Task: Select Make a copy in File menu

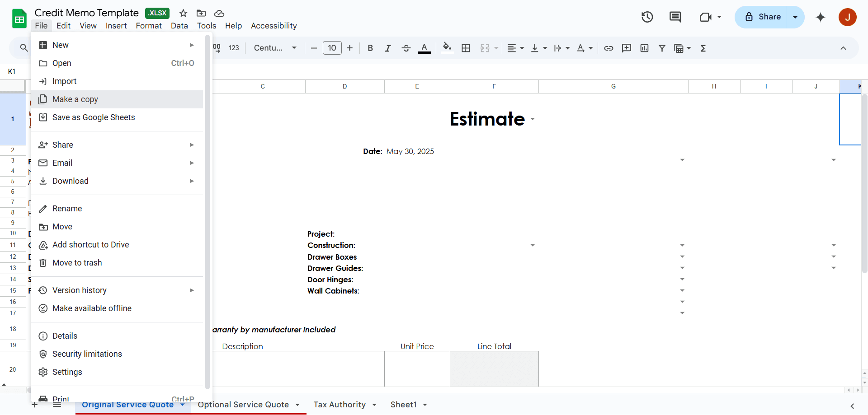Action: click(x=117, y=99)
